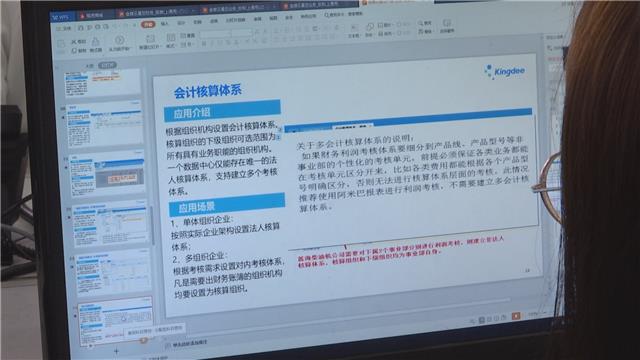Click the Cut scissors icon
Screen dimensions: 640x360
74,42
